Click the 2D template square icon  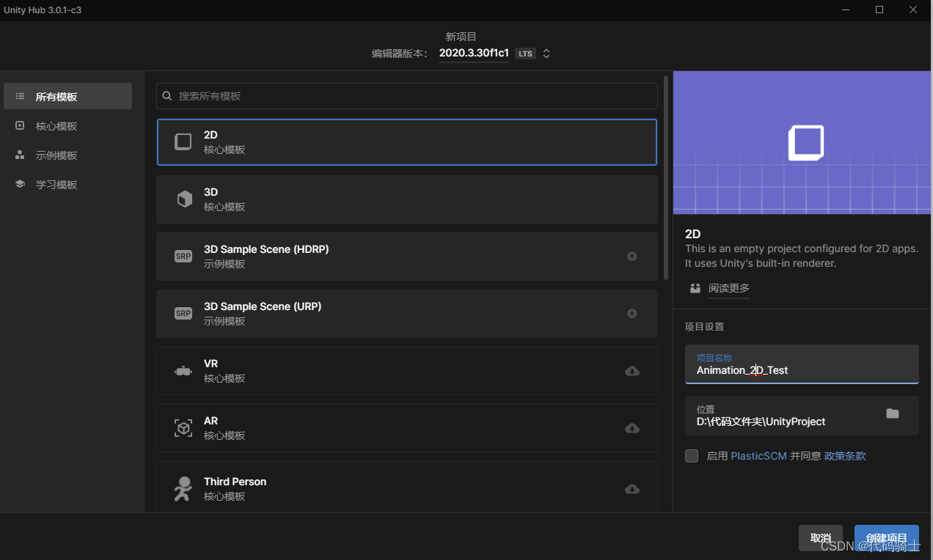183,142
